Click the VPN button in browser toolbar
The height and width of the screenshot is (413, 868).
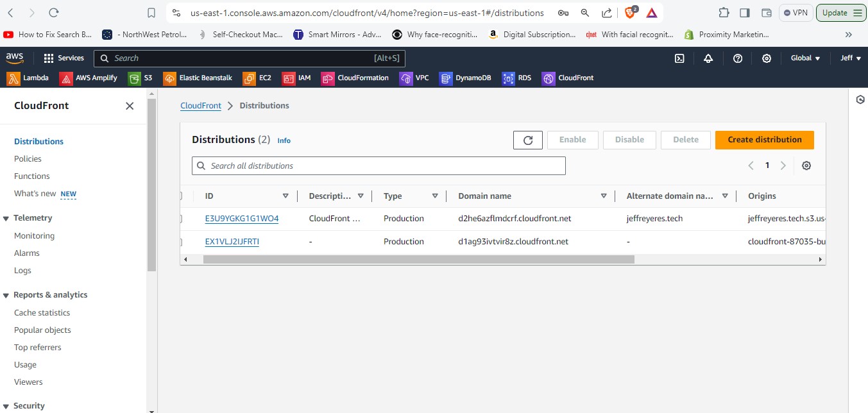point(796,12)
